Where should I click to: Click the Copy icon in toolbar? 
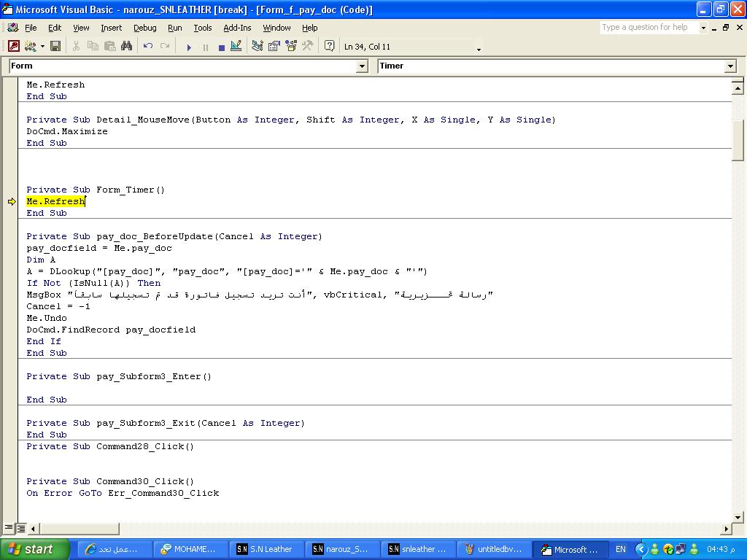pyautogui.click(x=93, y=46)
